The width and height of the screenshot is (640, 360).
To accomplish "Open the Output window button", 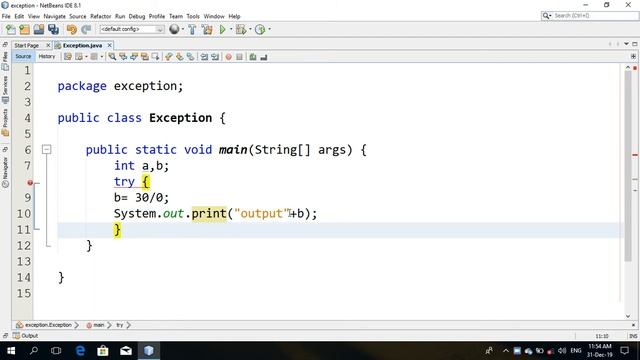I will [25, 336].
